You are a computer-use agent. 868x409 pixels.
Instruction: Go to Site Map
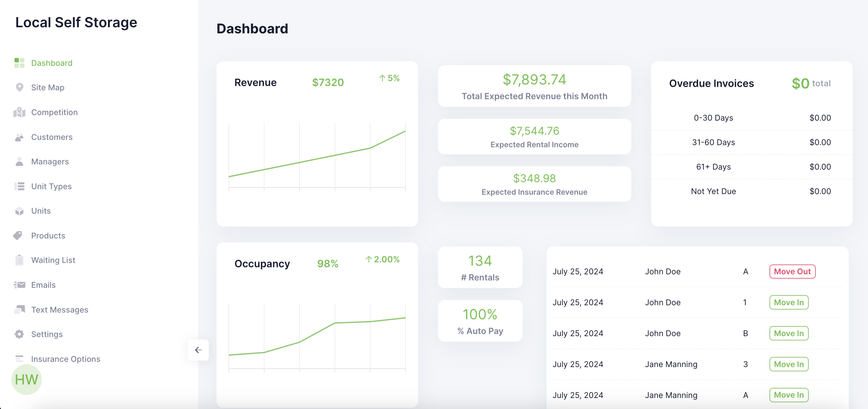[x=47, y=88]
